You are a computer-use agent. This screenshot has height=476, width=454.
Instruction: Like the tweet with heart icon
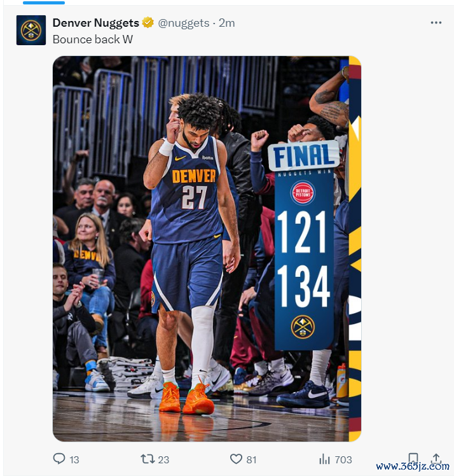pyautogui.click(x=236, y=459)
